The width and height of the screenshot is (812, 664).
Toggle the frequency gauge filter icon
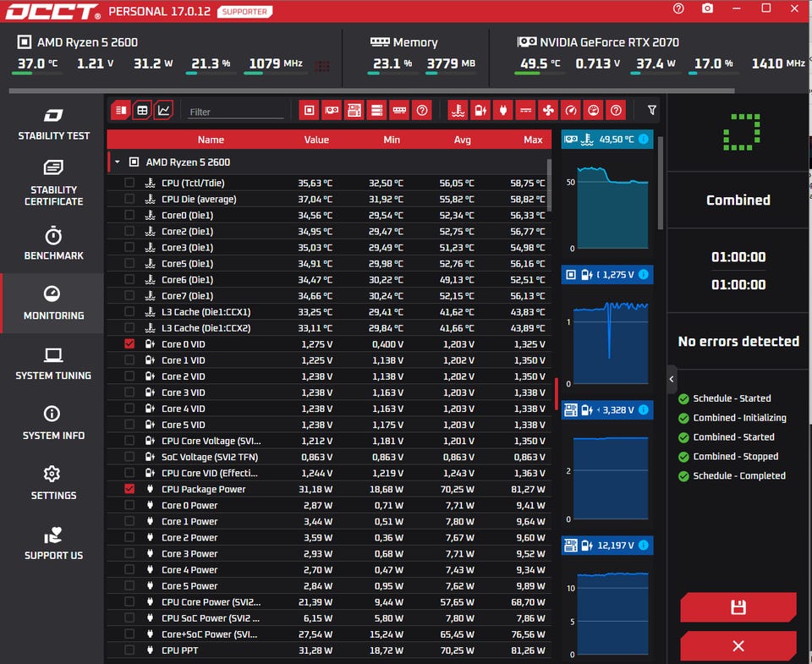pos(571,110)
